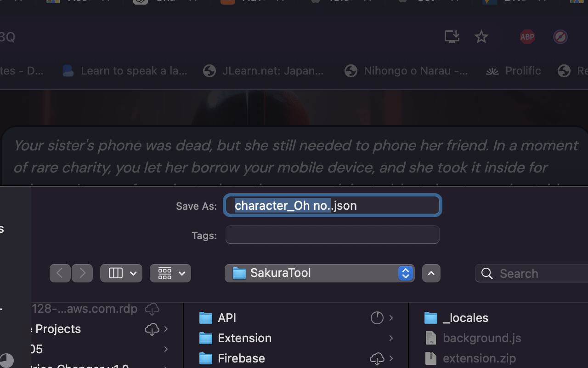Click the JLearn.net bookmark globe icon

coord(209,71)
